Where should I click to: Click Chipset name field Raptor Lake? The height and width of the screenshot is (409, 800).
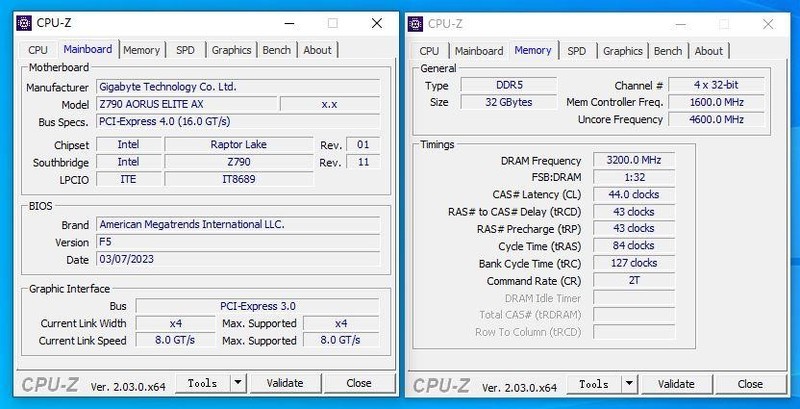239,144
